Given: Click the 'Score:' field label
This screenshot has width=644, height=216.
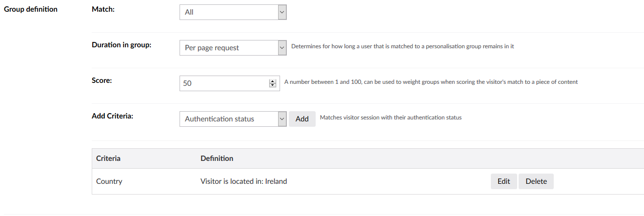Looking at the screenshot, I should tap(102, 80).
